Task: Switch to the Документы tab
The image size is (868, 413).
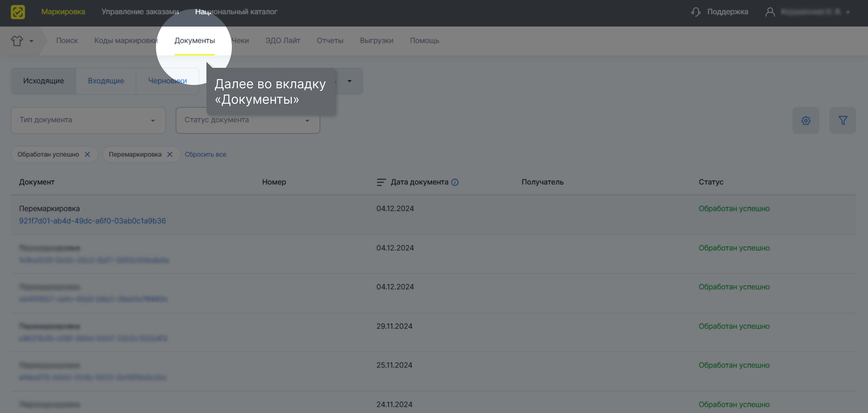Action: [194, 41]
